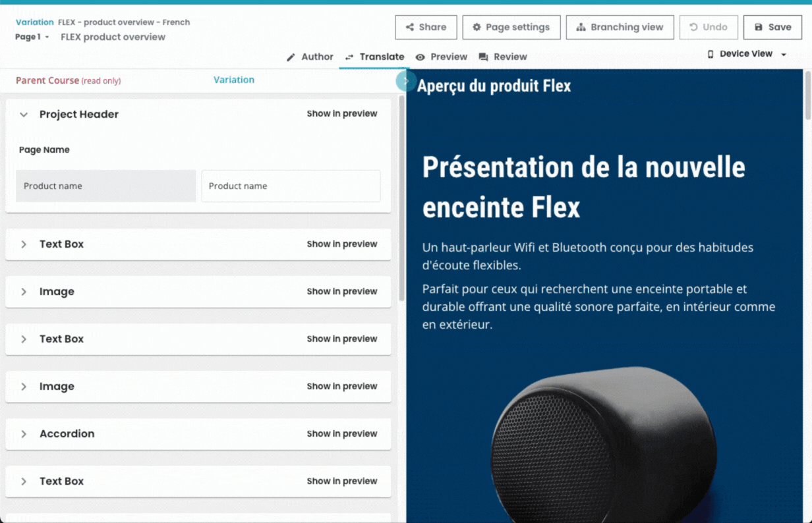
Task: Expand the first Text Box section
Action: [24, 244]
